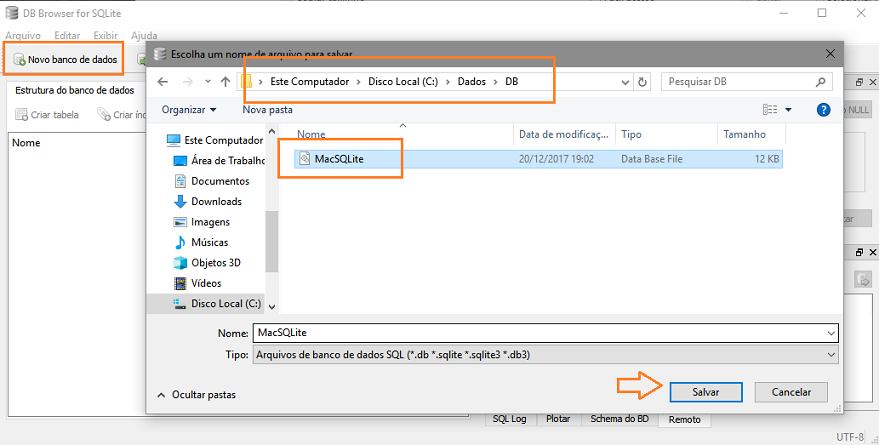Sort by Tamanho column header
Viewport: 879px width, 445px height.
[751, 134]
